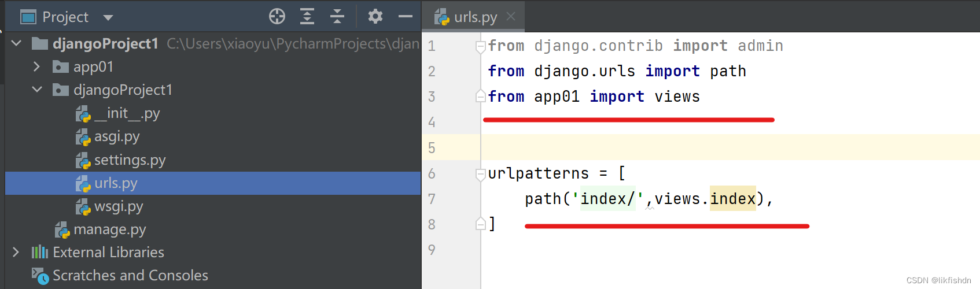
Task: Select asgi.py in the tree
Action: tap(117, 136)
